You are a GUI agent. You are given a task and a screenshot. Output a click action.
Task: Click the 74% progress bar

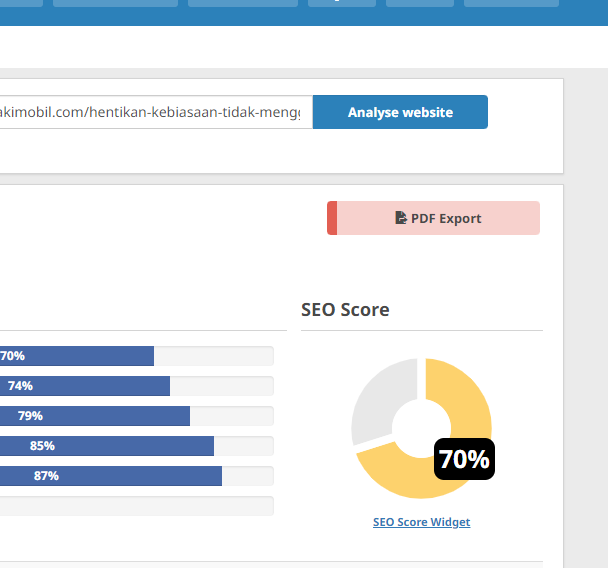(x=137, y=386)
